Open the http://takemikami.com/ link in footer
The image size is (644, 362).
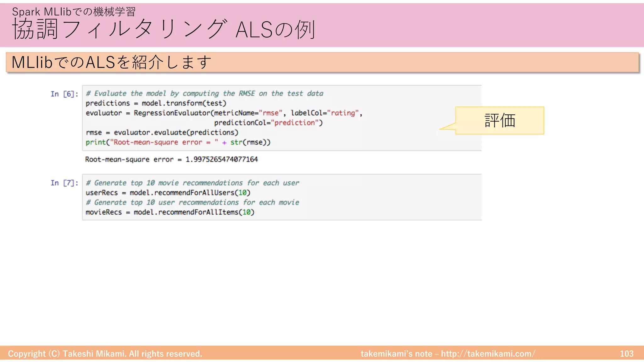coord(488,354)
